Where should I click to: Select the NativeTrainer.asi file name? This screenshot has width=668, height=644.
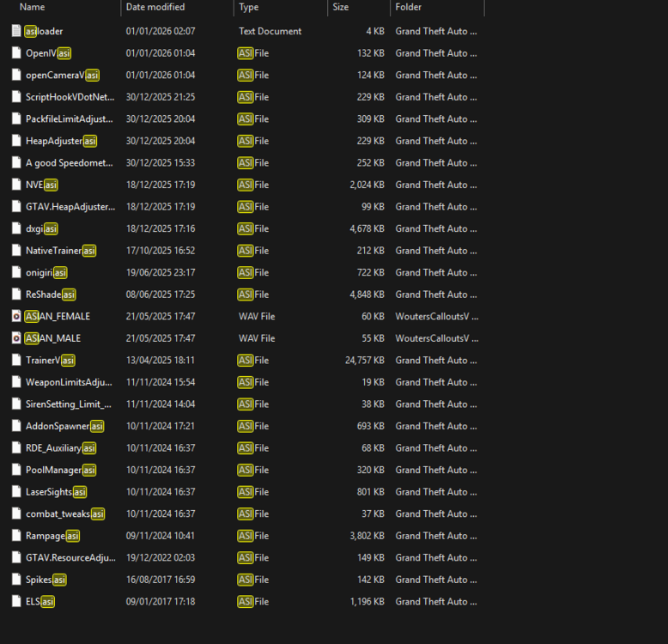(60, 251)
